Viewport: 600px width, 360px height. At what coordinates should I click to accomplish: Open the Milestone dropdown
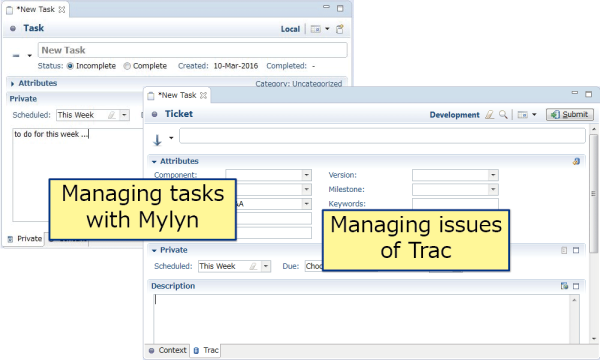click(493, 189)
